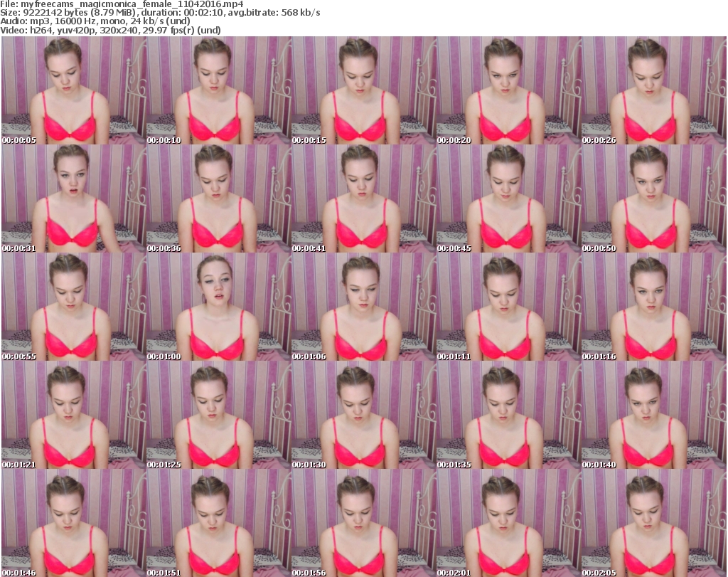The height and width of the screenshot is (577, 728).
Task: Choose the frame timestamped 00:00:41
Action: 363,198
